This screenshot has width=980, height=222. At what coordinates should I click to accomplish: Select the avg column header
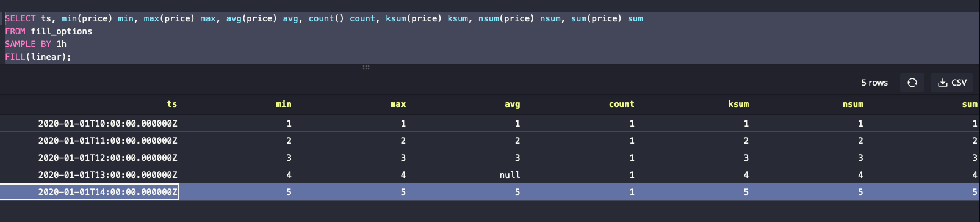pos(513,105)
